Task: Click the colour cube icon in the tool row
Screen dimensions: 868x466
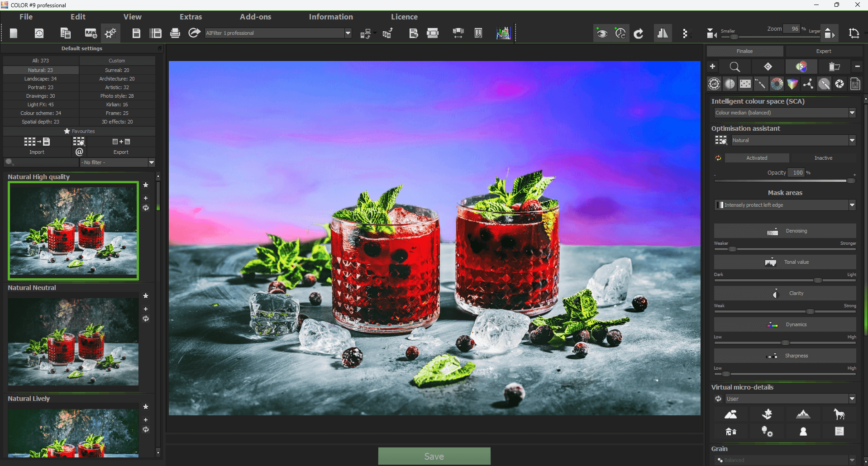Action: (792, 84)
